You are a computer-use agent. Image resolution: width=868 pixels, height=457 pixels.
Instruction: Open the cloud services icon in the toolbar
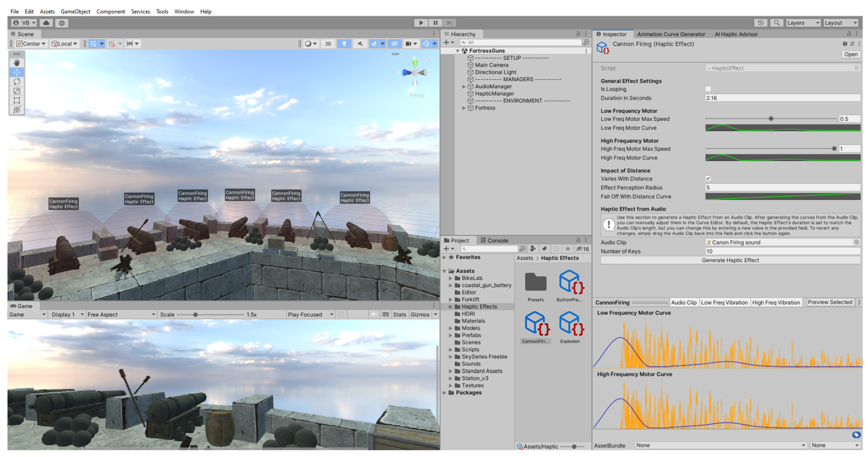[47, 23]
